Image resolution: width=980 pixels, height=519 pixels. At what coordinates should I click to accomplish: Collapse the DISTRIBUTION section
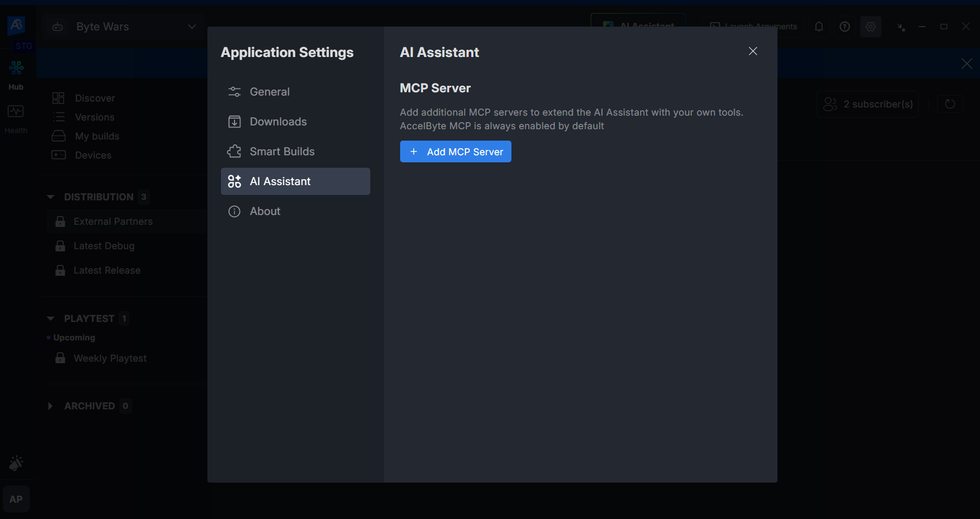50,197
